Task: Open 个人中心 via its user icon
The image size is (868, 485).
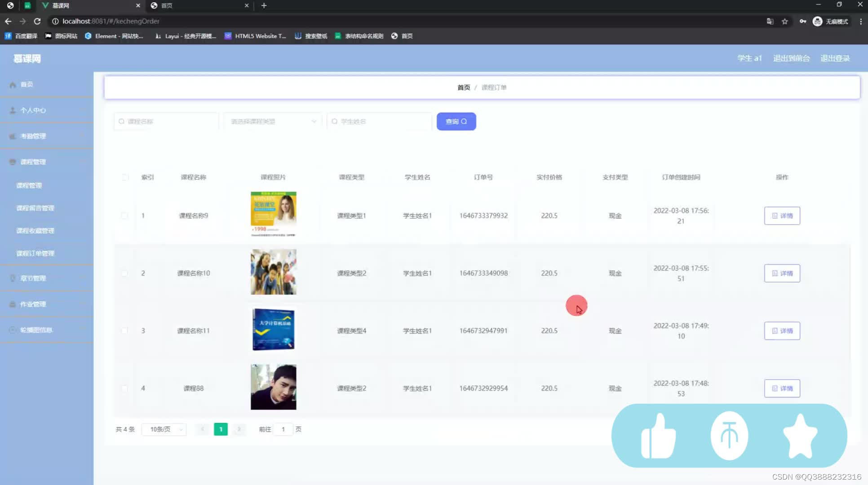Action: (13, 110)
